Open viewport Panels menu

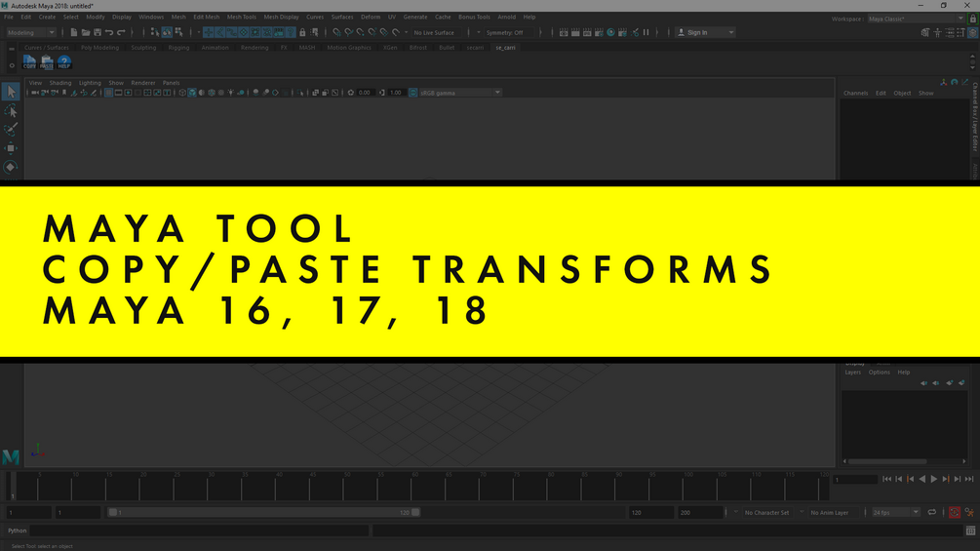click(x=171, y=83)
